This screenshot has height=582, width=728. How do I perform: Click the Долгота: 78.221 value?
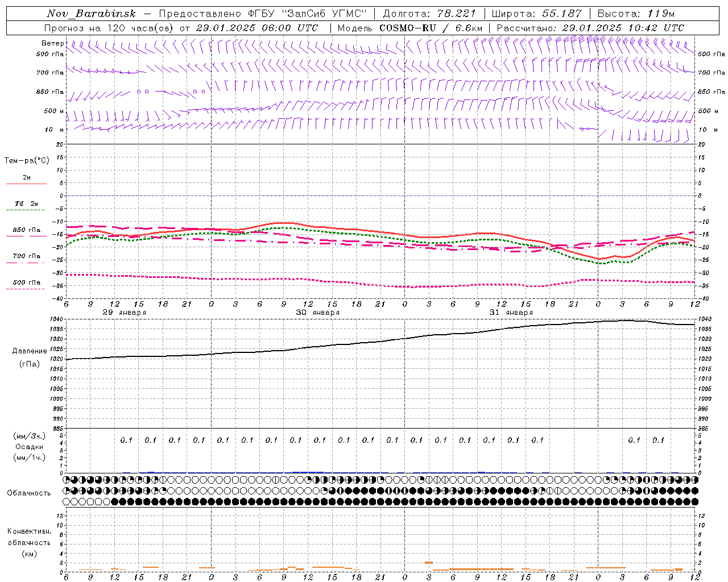point(429,14)
